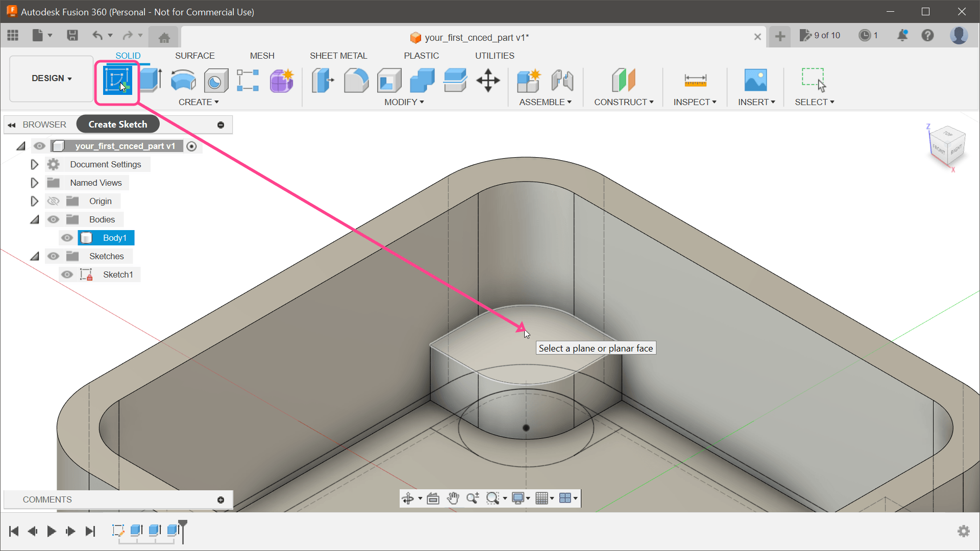Open the DESIGN workspace dropdown

click(52, 79)
